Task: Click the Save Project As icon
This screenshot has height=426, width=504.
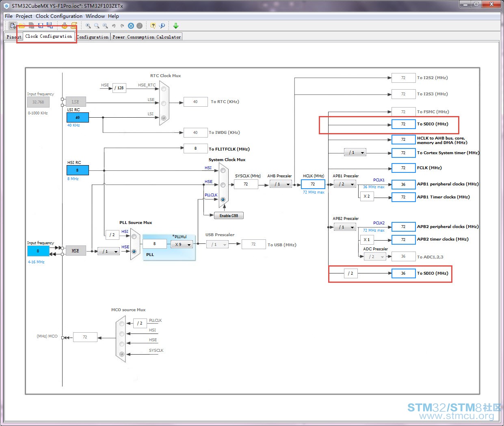Action: coord(50,26)
